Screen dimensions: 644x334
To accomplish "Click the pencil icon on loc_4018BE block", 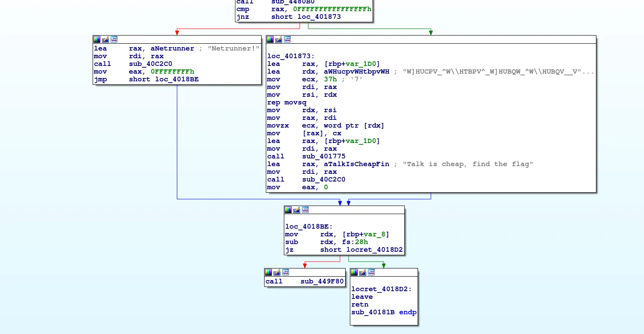I will (x=297, y=210).
